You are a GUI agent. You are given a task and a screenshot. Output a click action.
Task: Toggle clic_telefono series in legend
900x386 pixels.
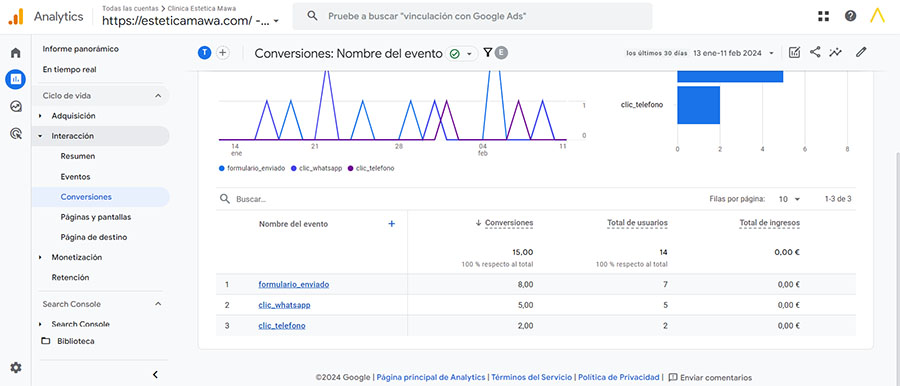point(371,168)
